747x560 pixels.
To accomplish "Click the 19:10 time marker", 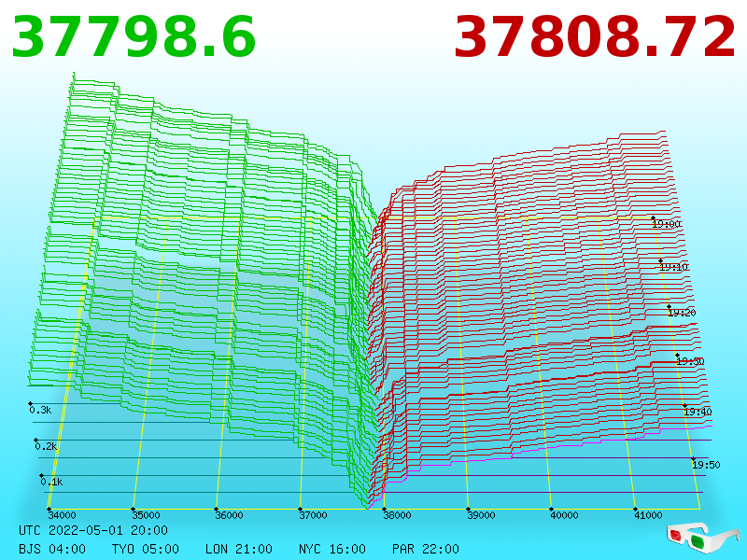I will pyautogui.click(x=673, y=267).
